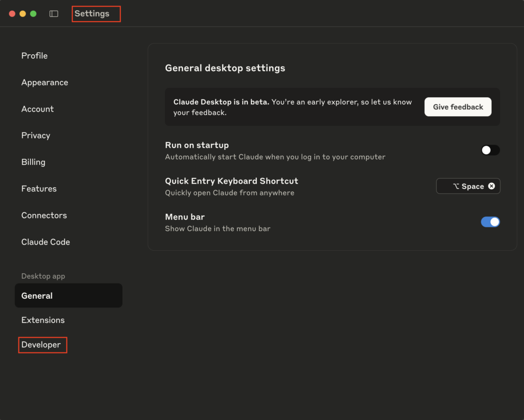The height and width of the screenshot is (420, 524).
Task: Select Connectors from the sidebar
Action: 44,215
